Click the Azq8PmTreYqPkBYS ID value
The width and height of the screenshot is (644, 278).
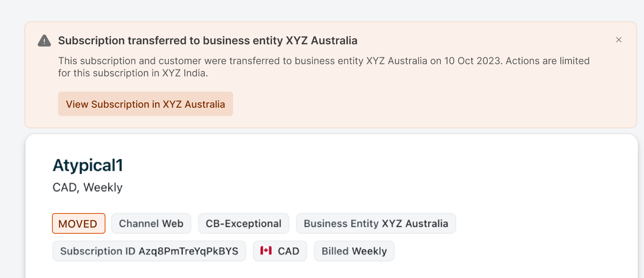tap(188, 251)
